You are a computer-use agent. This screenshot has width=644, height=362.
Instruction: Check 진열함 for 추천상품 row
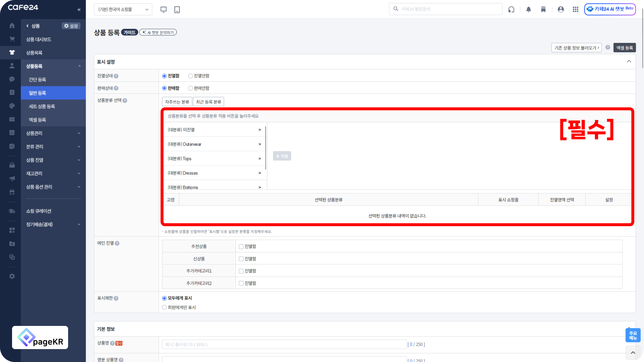point(241,247)
